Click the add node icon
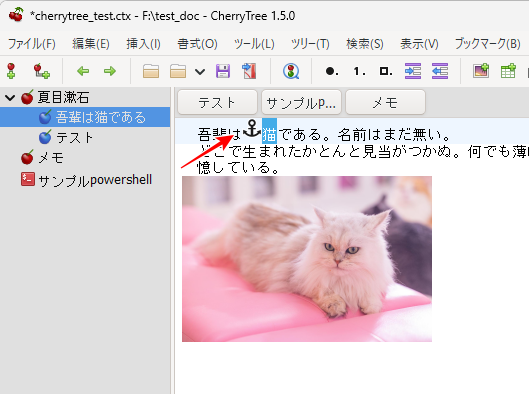Viewport: 529px width, 394px height. [11, 71]
